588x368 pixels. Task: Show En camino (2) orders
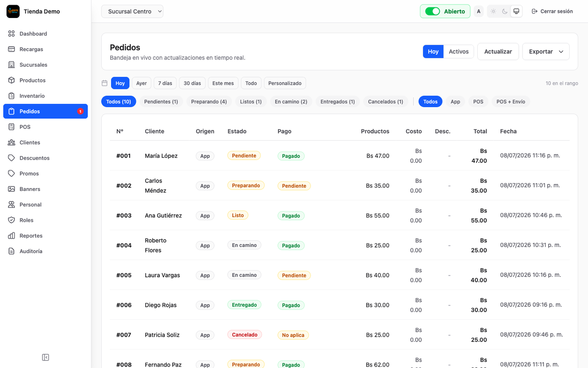pos(291,102)
